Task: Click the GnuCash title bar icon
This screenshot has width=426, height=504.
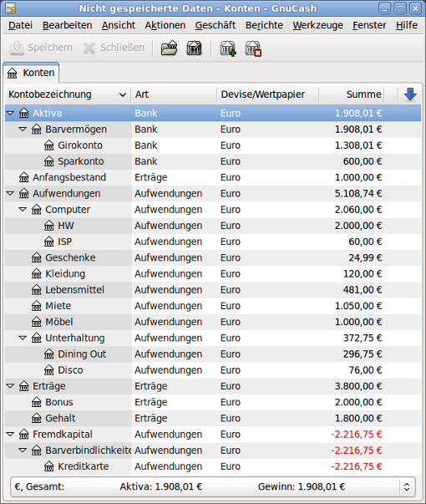Action: tap(10, 8)
